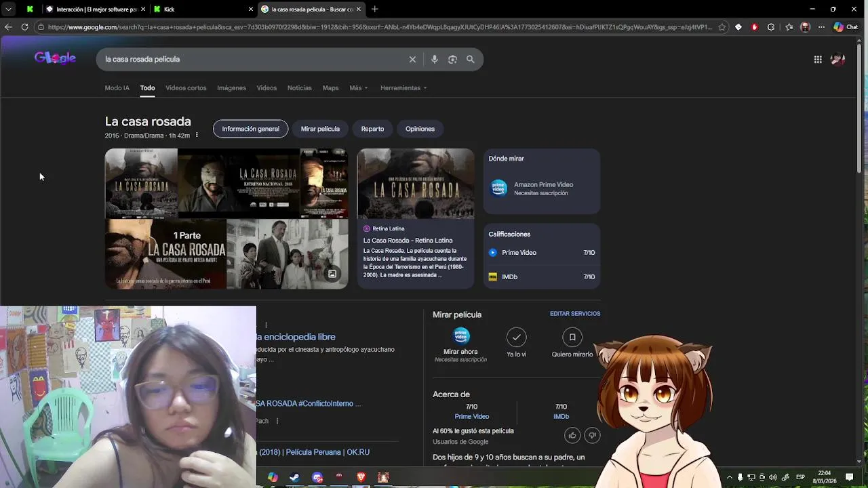Click the browser address bar URL

[x=380, y=27]
